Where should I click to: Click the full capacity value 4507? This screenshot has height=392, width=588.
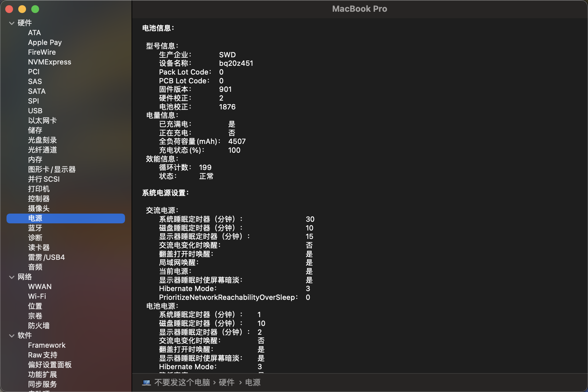pyautogui.click(x=237, y=142)
